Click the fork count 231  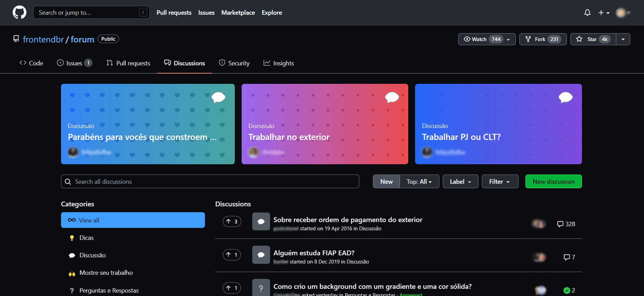[554, 39]
